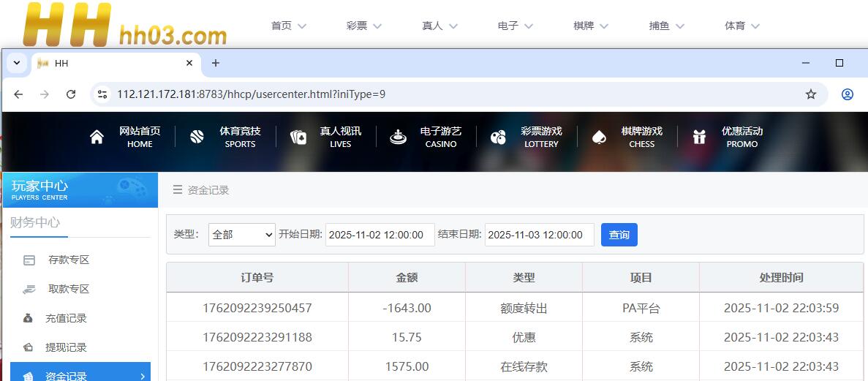The width and height of the screenshot is (868, 381).
Task: Expand the 彩票 top menu dropdown
Action: (x=364, y=26)
